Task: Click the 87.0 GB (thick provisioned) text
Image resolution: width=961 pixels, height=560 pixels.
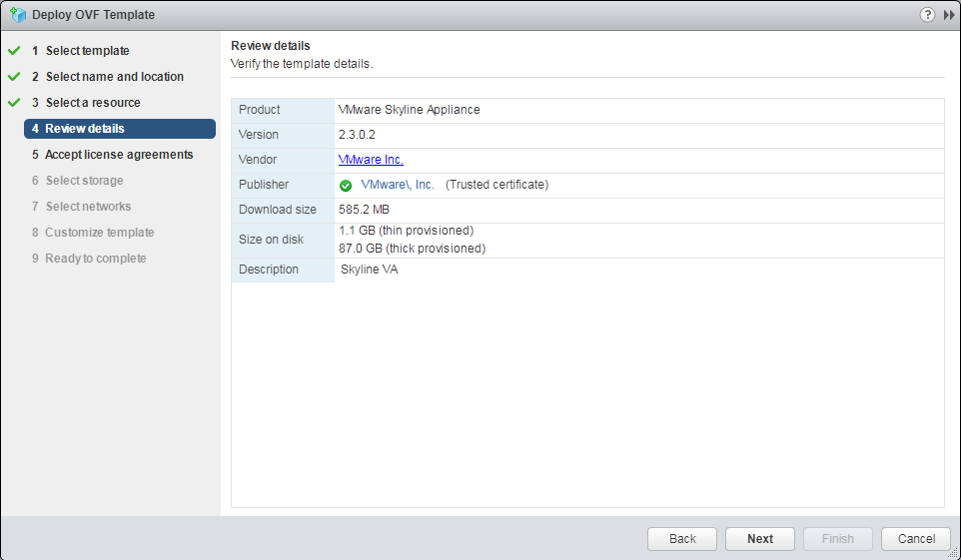Action: [x=412, y=249]
